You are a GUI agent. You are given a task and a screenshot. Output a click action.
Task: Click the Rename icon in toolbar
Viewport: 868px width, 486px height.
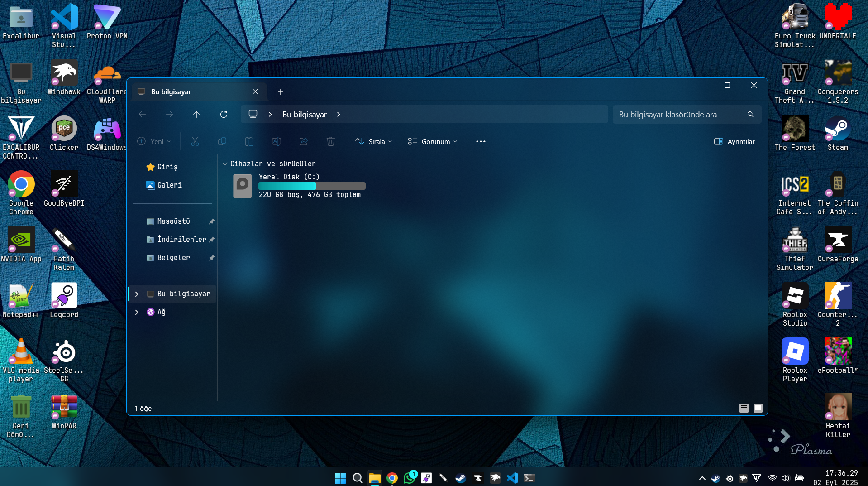click(x=277, y=141)
